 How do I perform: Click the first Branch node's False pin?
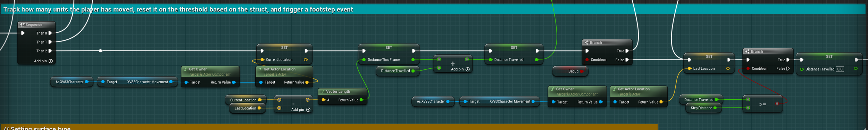tap(627, 60)
